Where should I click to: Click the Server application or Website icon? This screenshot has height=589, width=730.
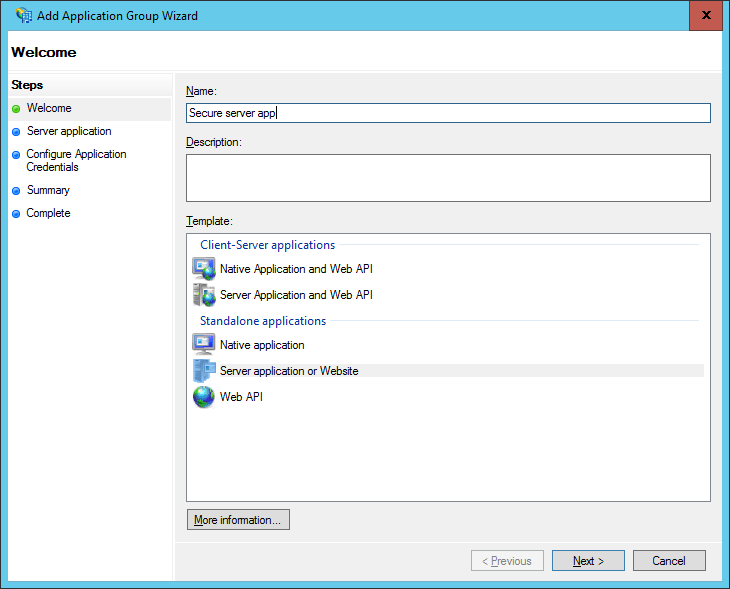click(x=204, y=371)
